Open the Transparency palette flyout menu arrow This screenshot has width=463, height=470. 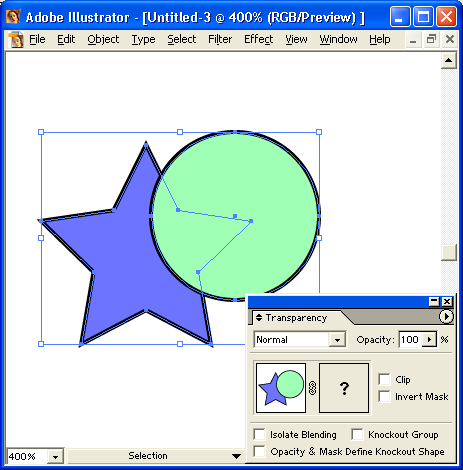tap(446, 316)
